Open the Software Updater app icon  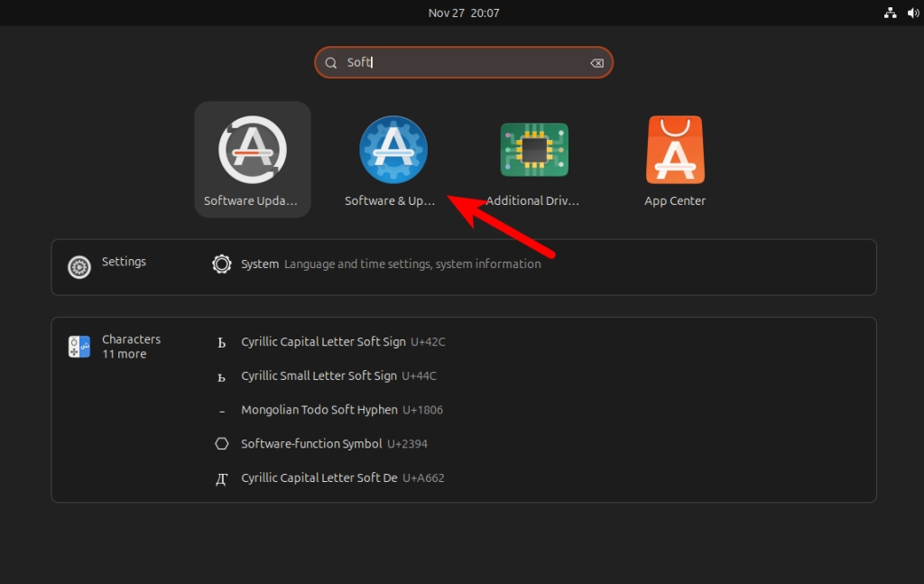pos(253,151)
